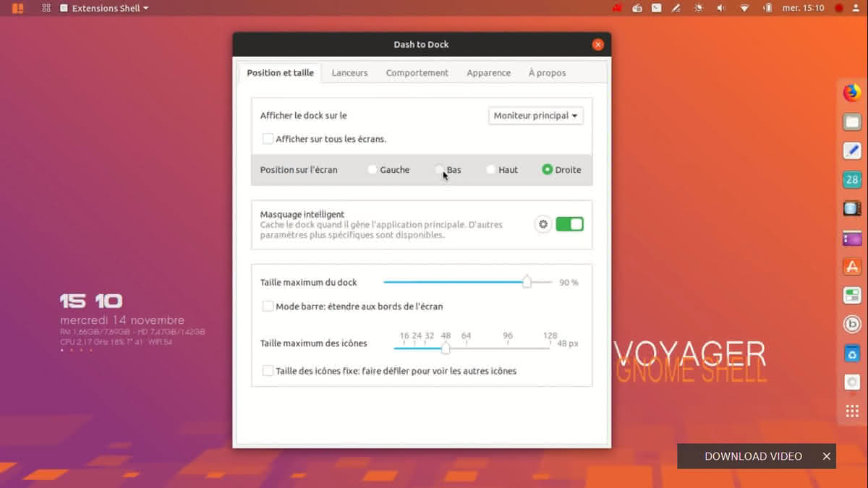This screenshot has height=488, width=868.
Task: Click the Afficher le dock sur le label
Action: 304,116
